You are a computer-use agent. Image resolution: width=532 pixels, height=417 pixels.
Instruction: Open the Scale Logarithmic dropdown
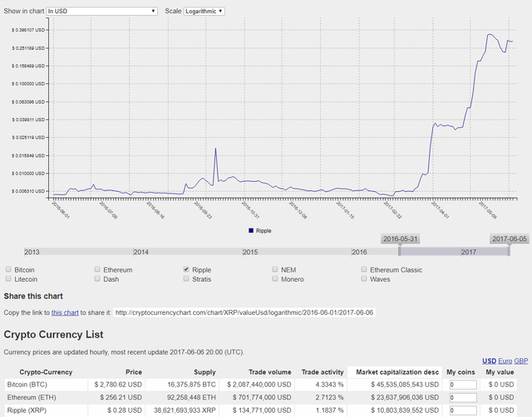click(x=204, y=11)
